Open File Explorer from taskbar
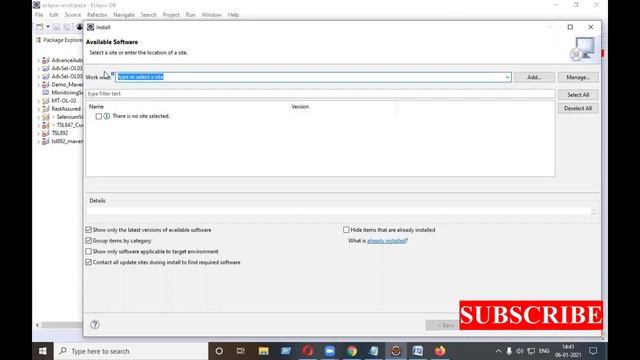 point(263,351)
